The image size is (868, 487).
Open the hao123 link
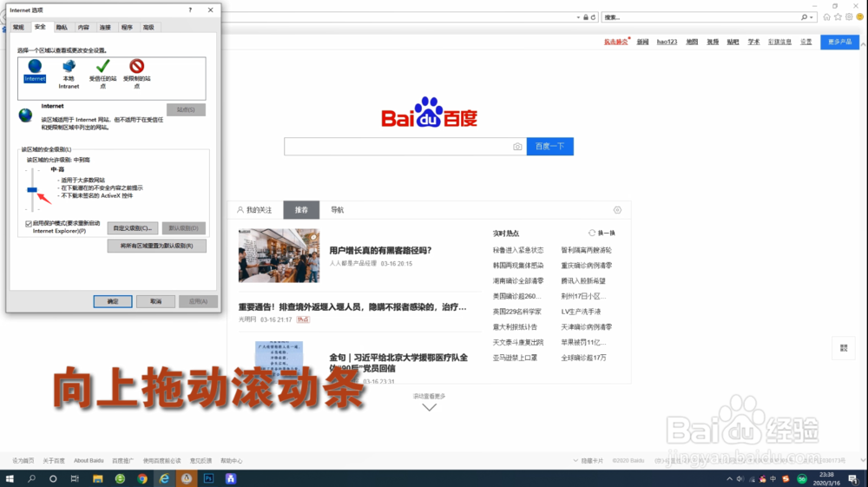(667, 42)
